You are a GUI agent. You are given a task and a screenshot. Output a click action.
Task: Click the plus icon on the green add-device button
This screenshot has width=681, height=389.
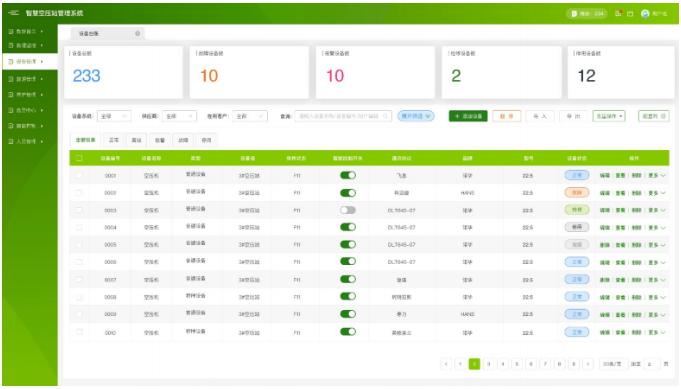[457, 116]
